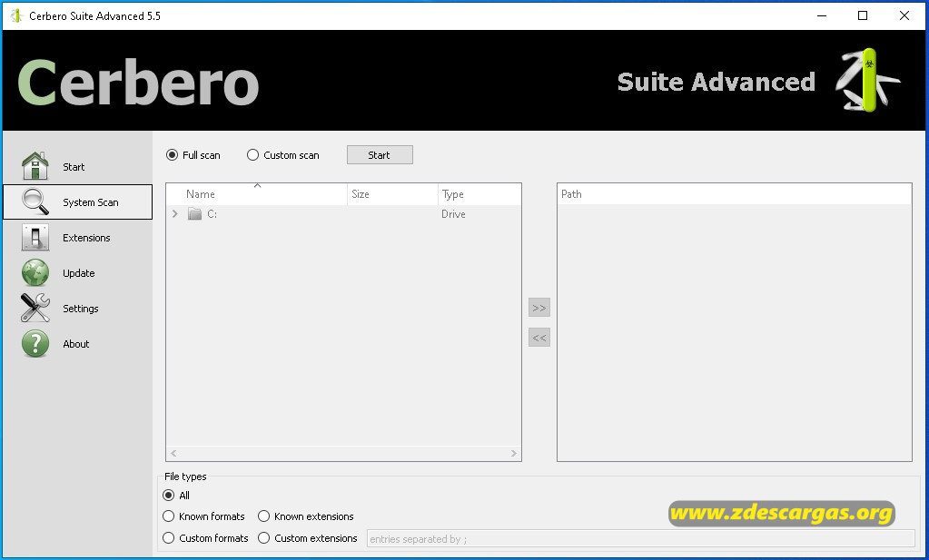Screen dimensions: 929x560
Task: Toggle sort arrow above Name column
Action: point(257,186)
